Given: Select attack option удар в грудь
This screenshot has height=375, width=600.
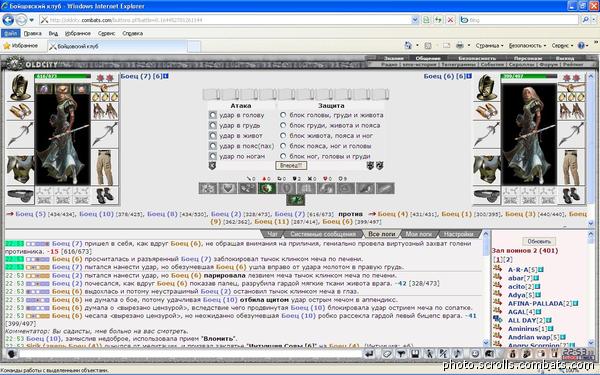Looking at the screenshot, I should 213,125.
